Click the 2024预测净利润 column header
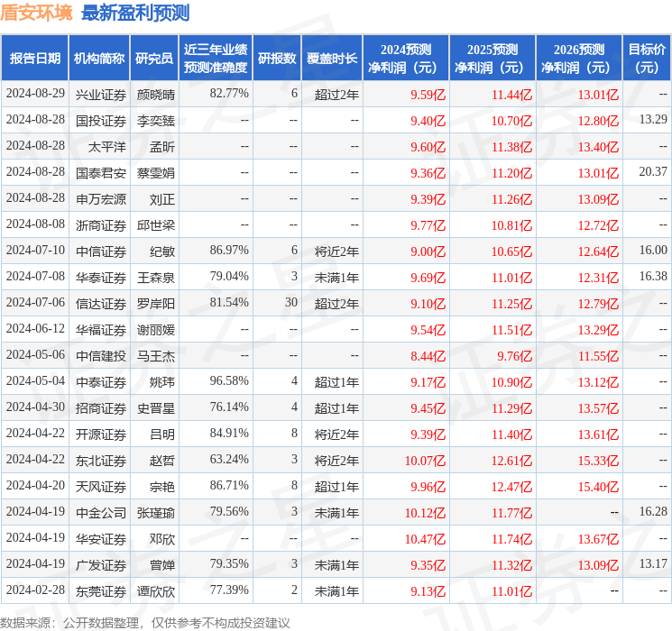Image resolution: width=672 pixels, height=631 pixels. point(405,59)
